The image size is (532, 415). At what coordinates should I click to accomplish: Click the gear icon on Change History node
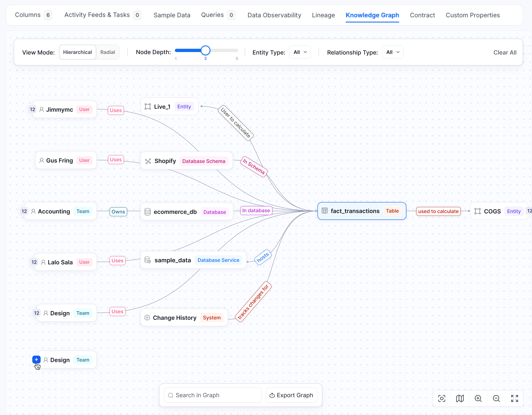tap(147, 318)
